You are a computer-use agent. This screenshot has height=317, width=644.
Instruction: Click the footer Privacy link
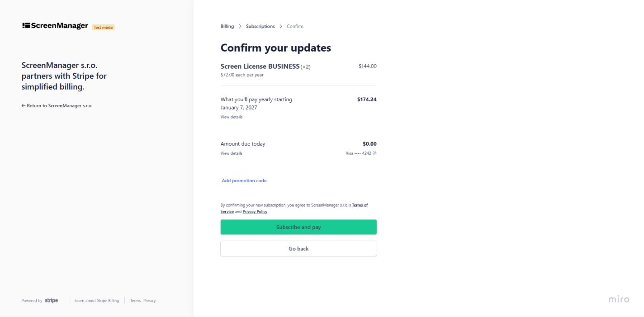150,300
